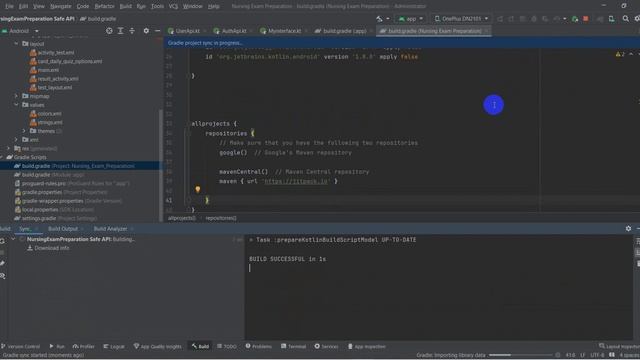This screenshot has height=360, width=640.
Task: Click the eye filter icon in Build panel
Action: (x=2, y=276)
